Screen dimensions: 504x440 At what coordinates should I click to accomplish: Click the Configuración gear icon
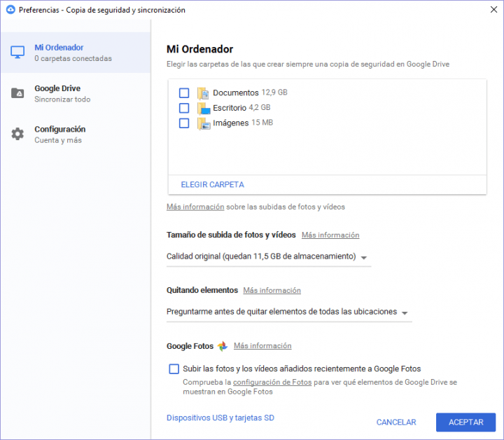[x=17, y=134]
